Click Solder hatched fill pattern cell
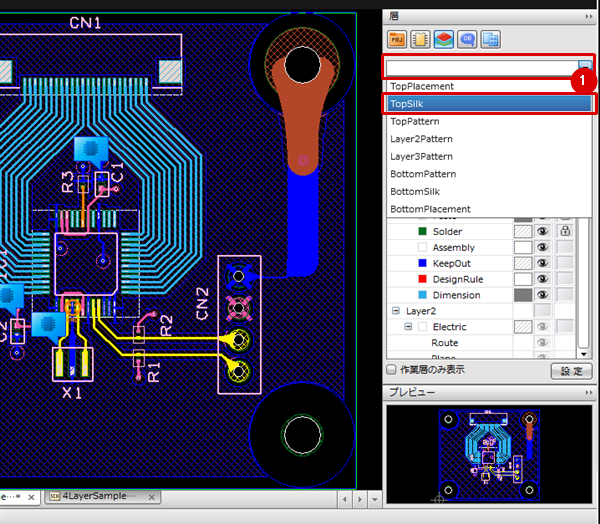This screenshot has height=524, width=600. (x=523, y=231)
